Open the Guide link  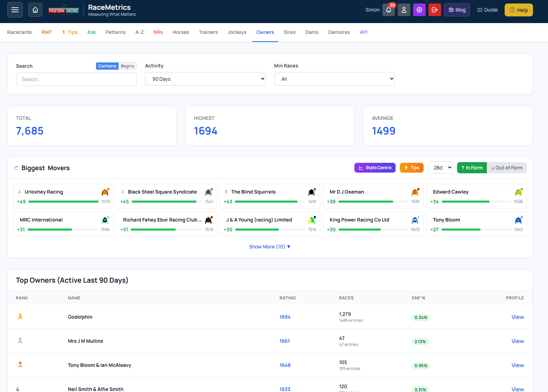(487, 10)
